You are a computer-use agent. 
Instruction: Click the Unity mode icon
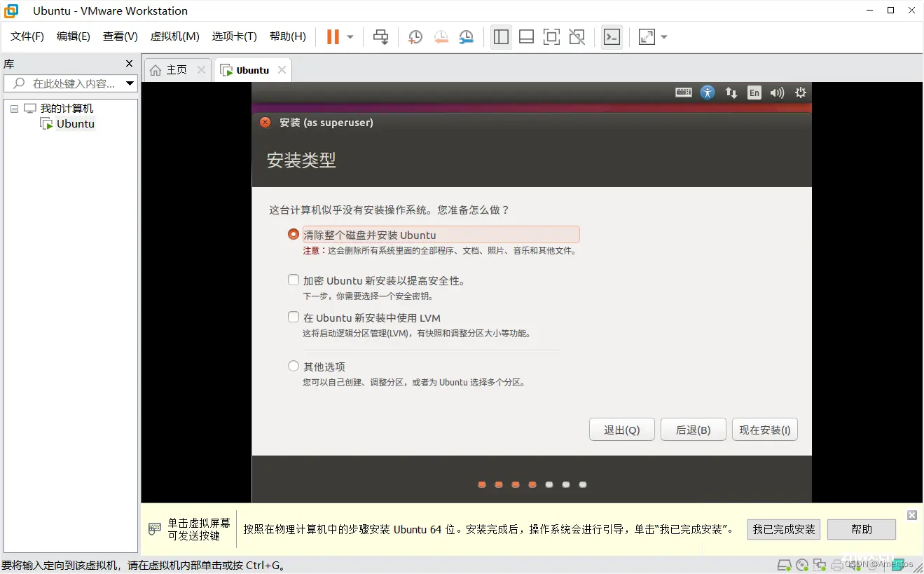(x=577, y=36)
